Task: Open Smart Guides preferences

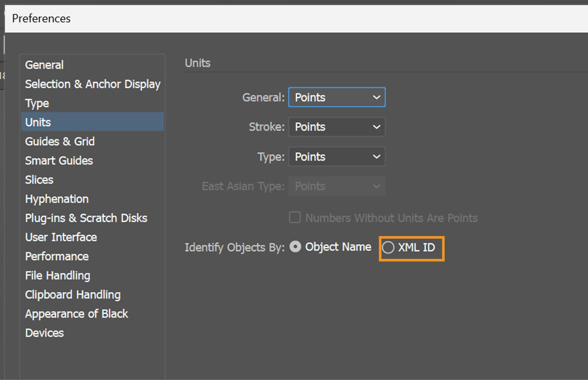Action: [58, 160]
